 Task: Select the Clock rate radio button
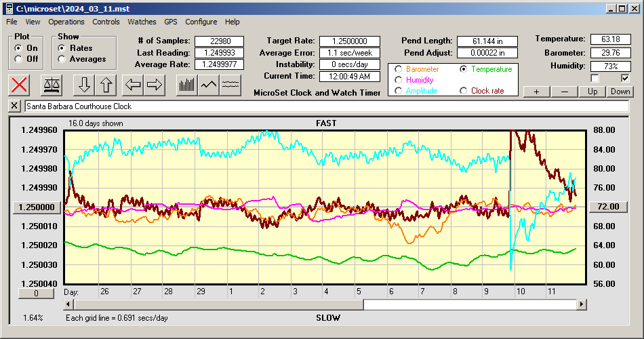pos(463,91)
